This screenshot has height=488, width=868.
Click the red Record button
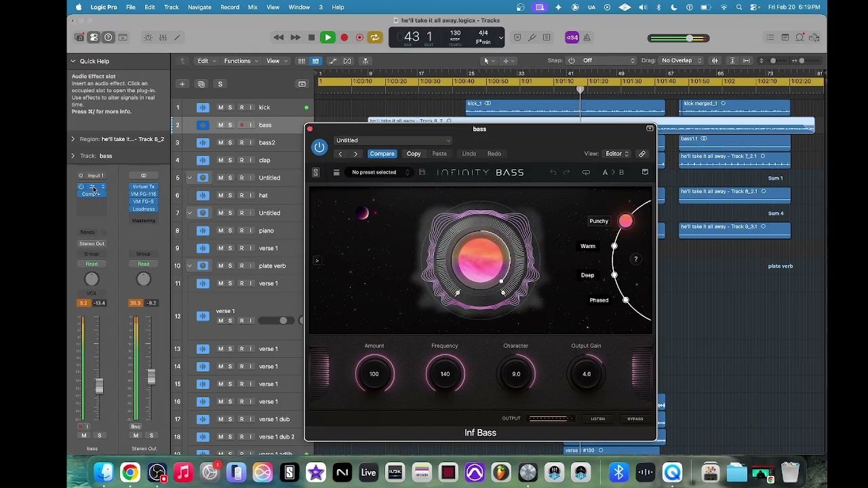pos(344,37)
